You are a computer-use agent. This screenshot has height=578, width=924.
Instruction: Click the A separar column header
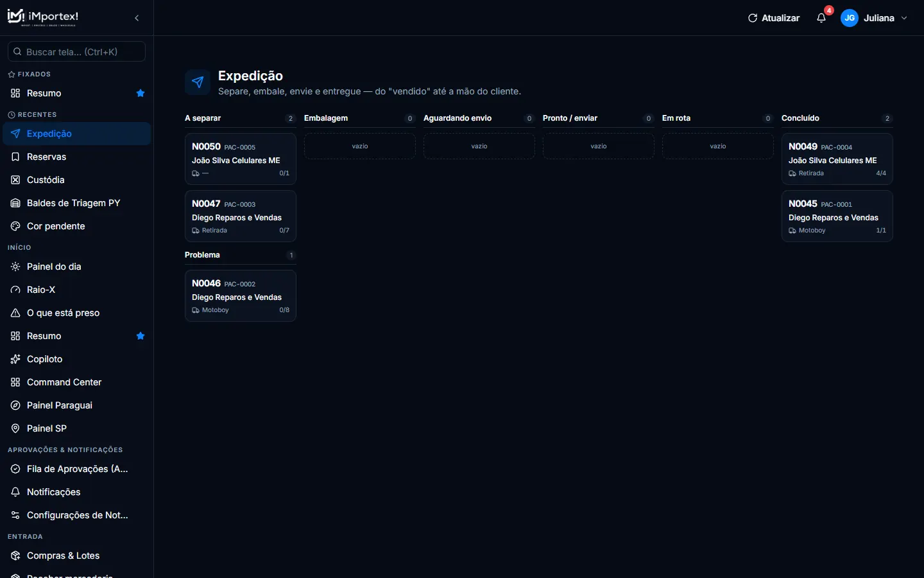203,118
